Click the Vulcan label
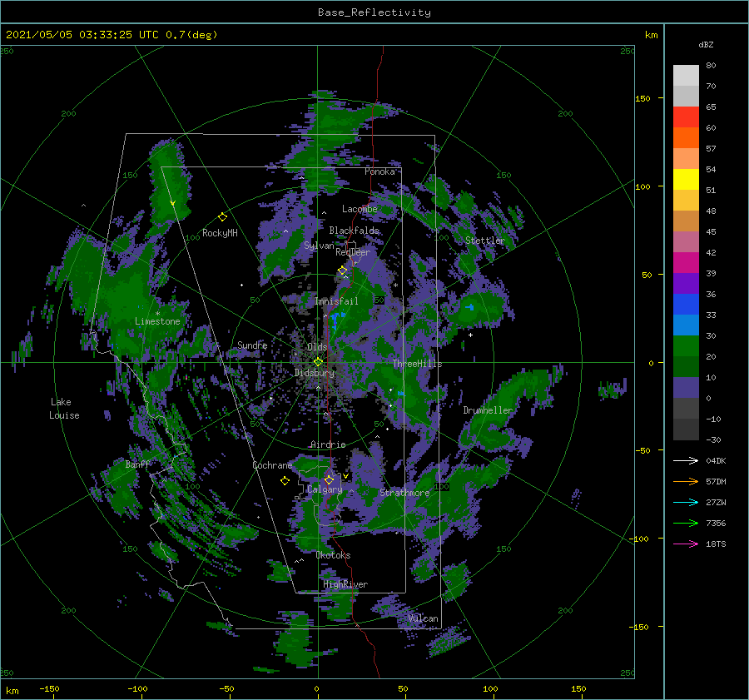This screenshot has height=700, width=749. coord(423,618)
